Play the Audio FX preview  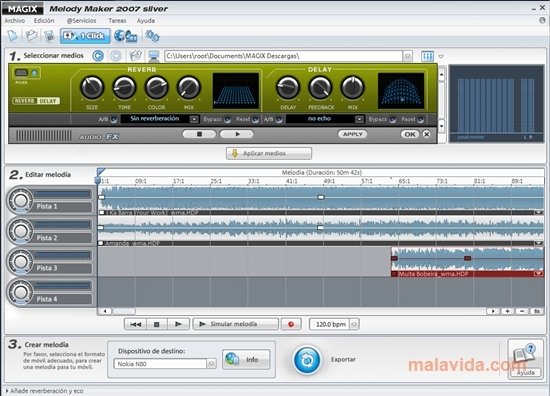coord(237,134)
